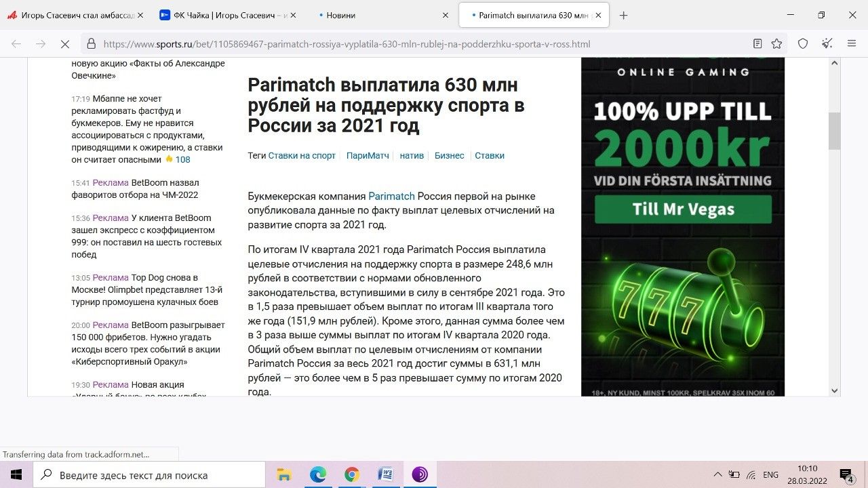Viewport: 868px width, 488px height.
Task: Open the tracking protection shield icon
Action: 803,43
